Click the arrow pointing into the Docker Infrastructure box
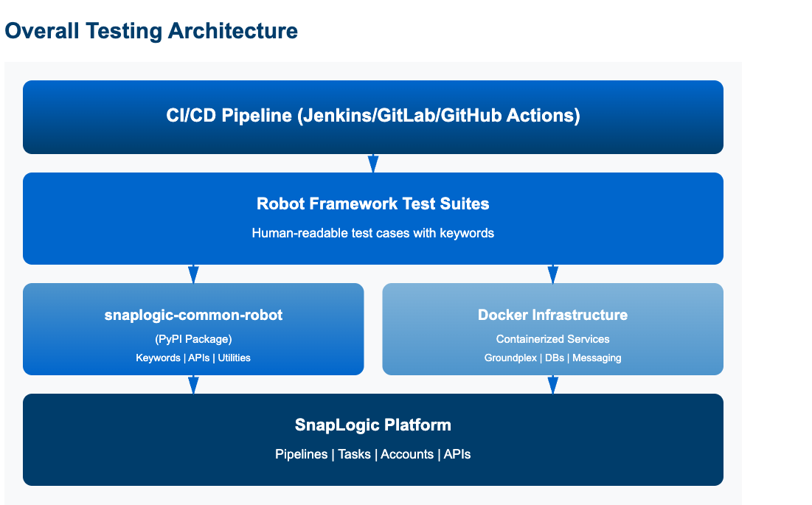Screen dimensions: 812x505 (x=553, y=274)
